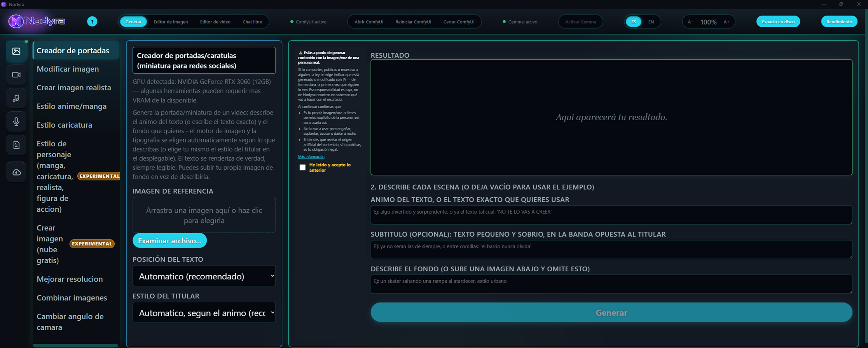868x348 pixels.
Task: Click Examinar archivo button
Action: (169, 241)
